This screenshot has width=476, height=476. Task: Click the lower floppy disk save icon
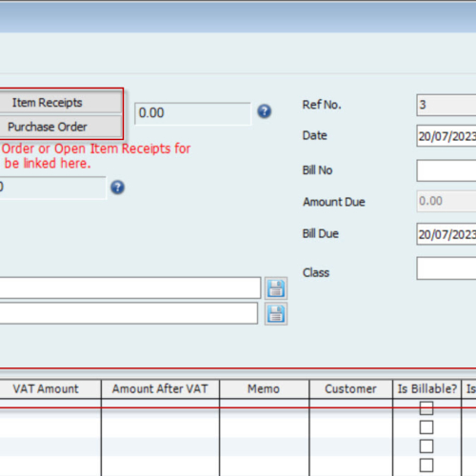point(276,314)
